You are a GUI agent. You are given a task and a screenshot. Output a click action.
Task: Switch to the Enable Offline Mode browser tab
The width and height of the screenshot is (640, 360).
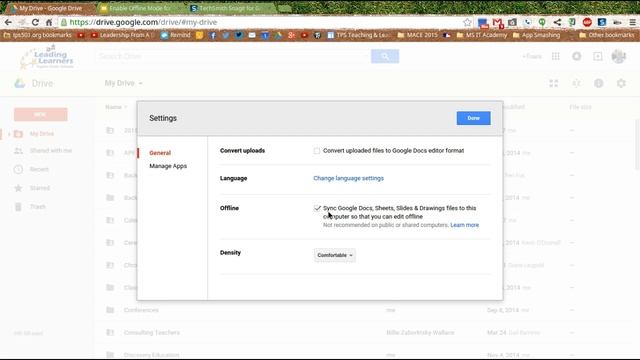point(140,8)
